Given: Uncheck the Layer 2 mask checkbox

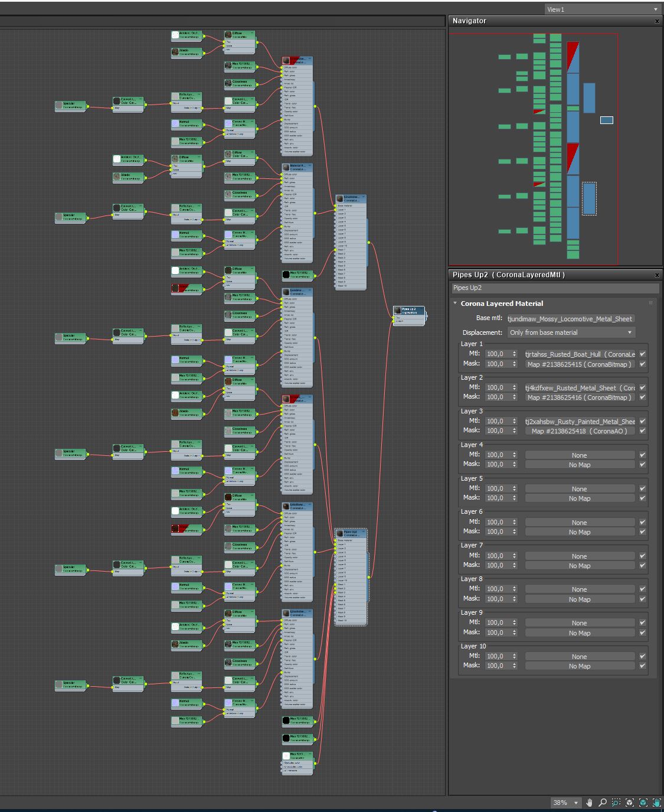Looking at the screenshot, I should [643, 397].
